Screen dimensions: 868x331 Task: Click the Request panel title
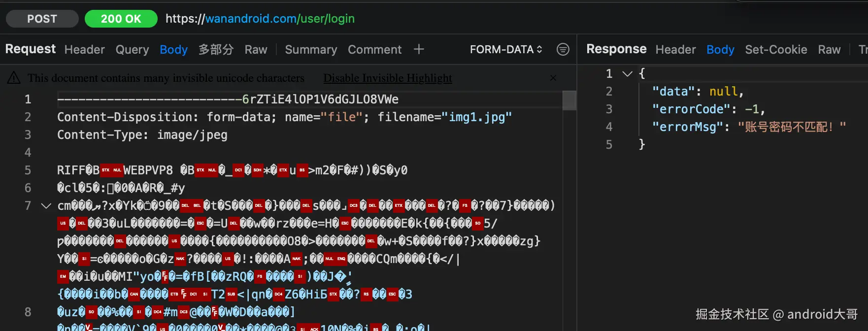(30, 49)
